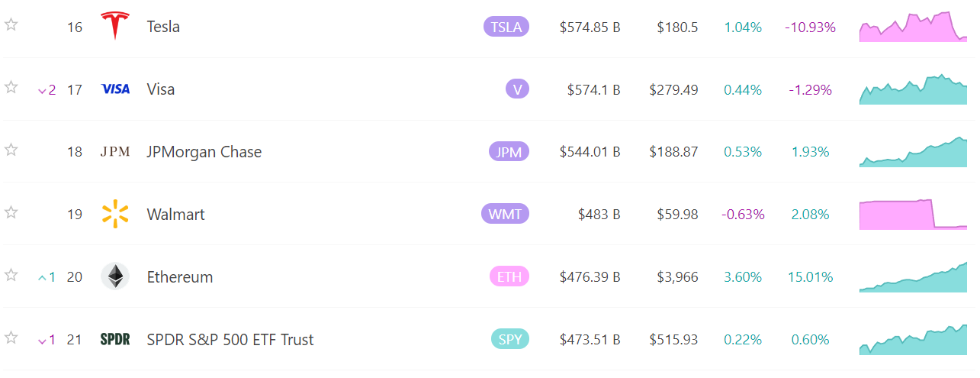
Task: Click the down-1 rank arrow beside SPDR
Action: [47, 340]
